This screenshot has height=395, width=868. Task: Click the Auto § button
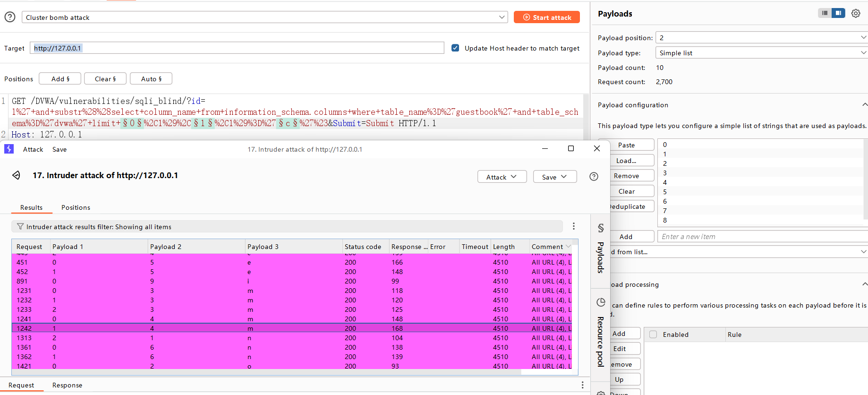151,78
